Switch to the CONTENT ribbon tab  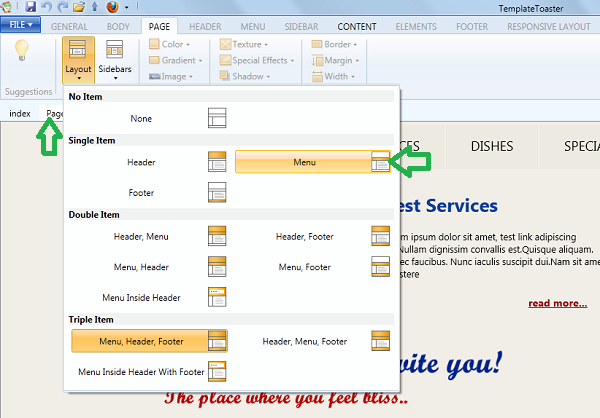pyautogui.click(x=357, y=25)
